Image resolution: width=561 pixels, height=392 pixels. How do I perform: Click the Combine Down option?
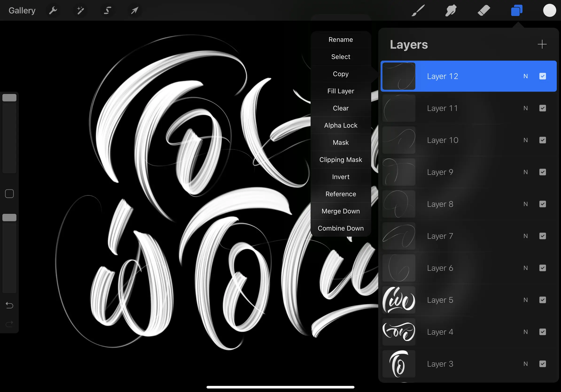pos(341,228)
